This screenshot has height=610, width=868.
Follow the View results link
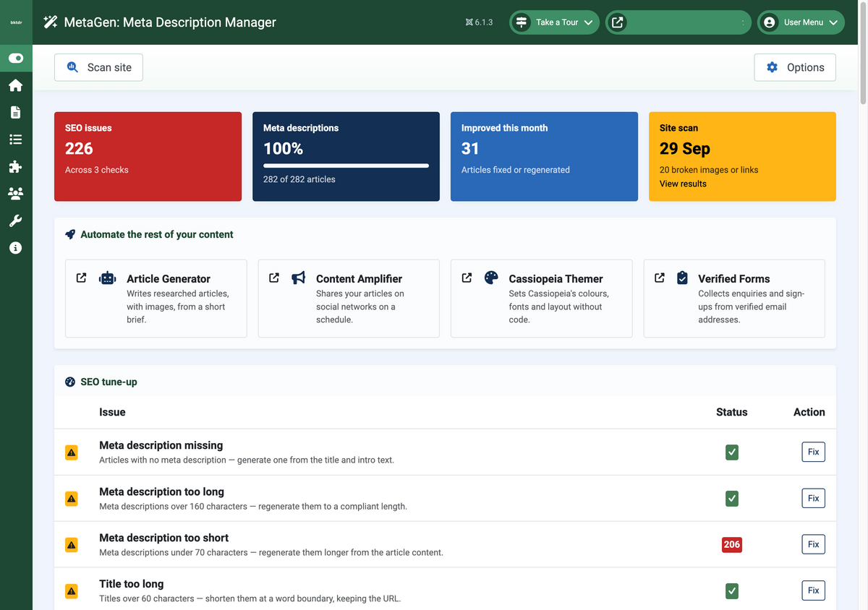coord(683,184)
